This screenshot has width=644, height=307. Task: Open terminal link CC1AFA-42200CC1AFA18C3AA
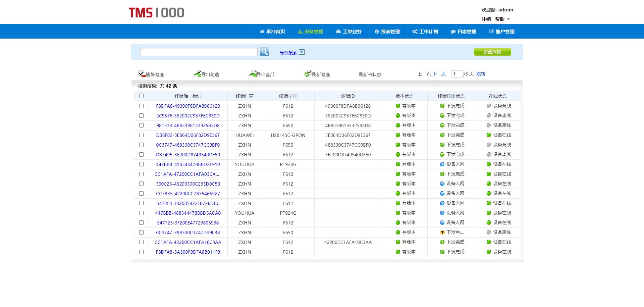(188, 242)
